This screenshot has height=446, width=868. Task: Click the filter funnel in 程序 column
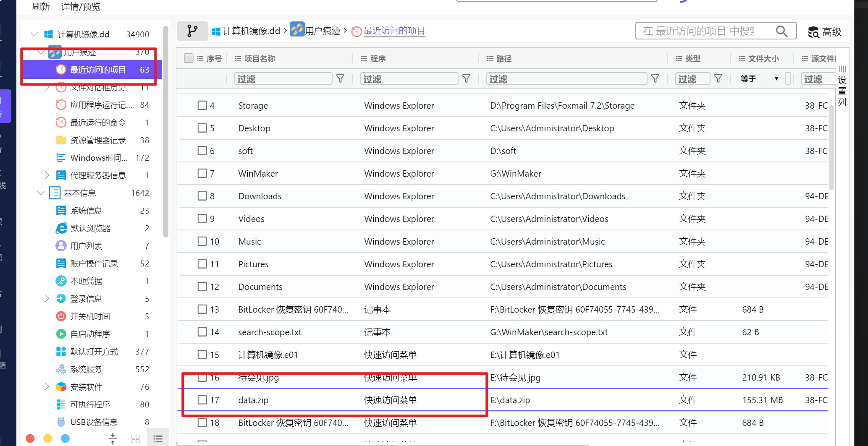click(x=466, y=79)
